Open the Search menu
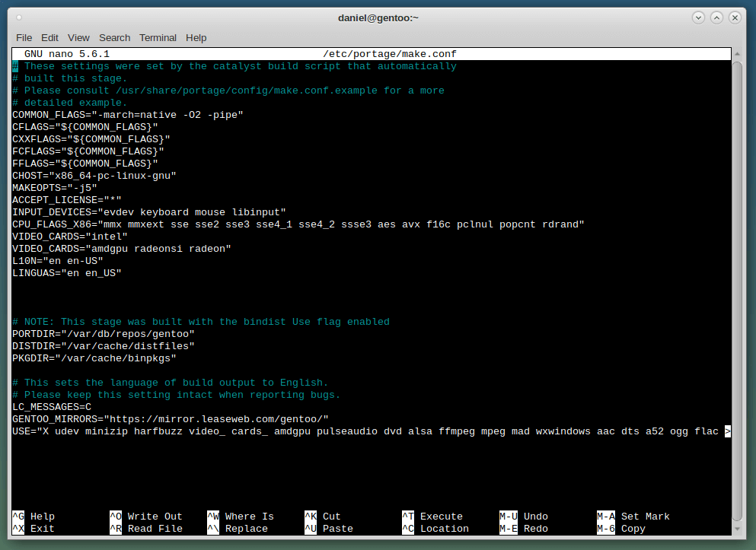Screen dimensions: 756x550 point(114,37)
